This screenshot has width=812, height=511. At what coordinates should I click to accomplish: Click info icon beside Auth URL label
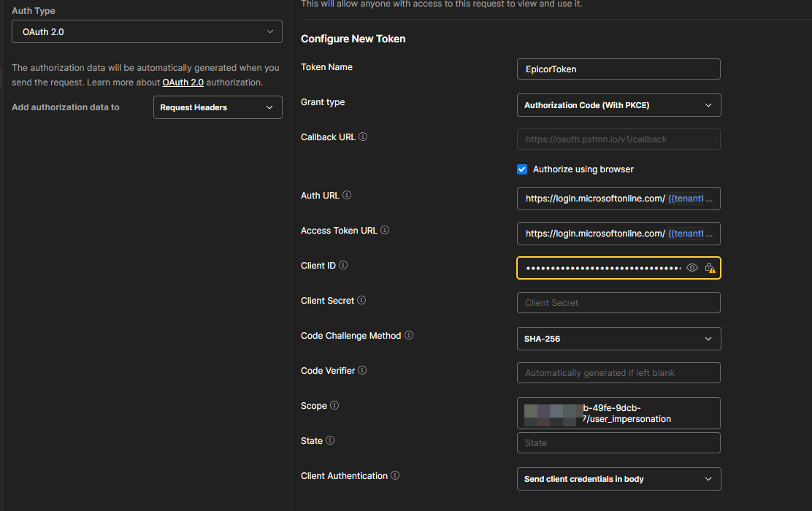347,196
